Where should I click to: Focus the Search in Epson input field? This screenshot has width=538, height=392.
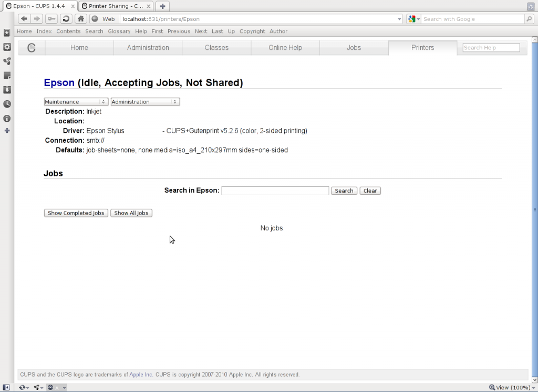(x=275, y=191)
